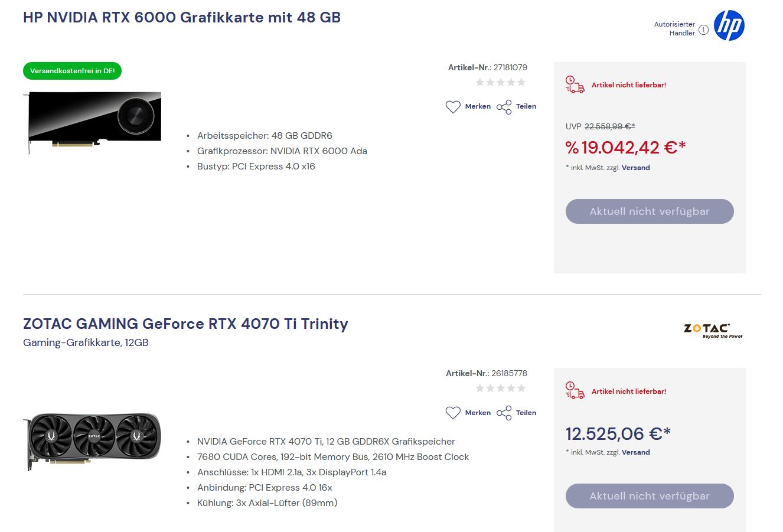Screen dimensions: 783x532
Task: Click the delivery truck icon for HP card
Action: click(x=575, y=84)
